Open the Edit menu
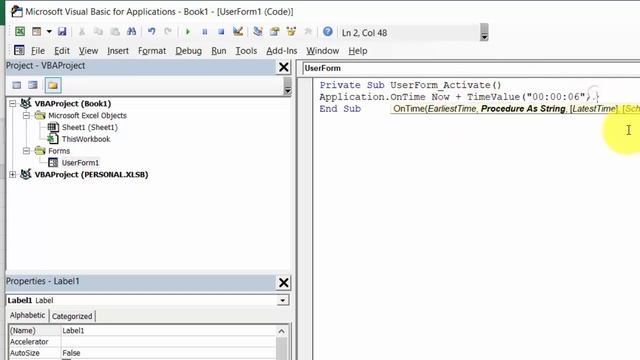This screenshot has width=640, height=360. (x=62, y=51)
